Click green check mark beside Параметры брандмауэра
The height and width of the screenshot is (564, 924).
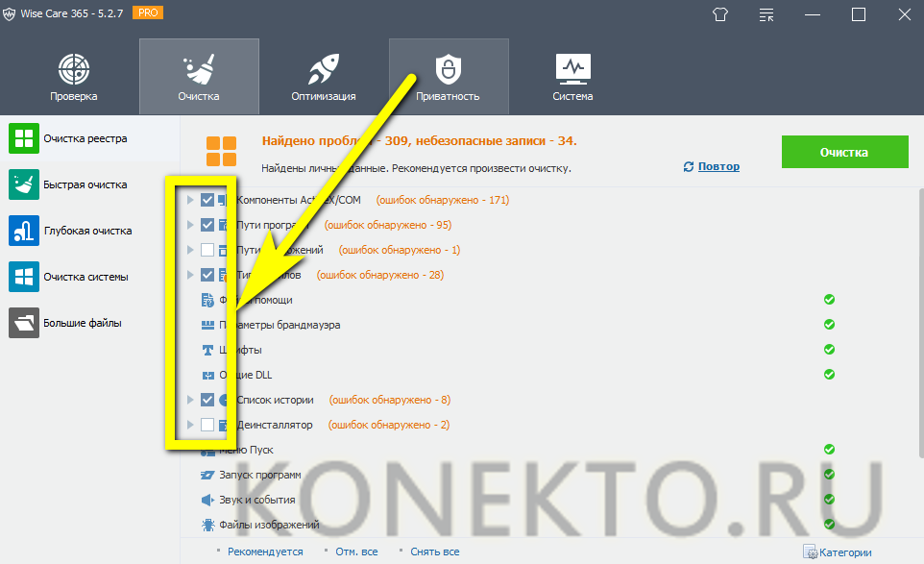(x=829, y=324)
